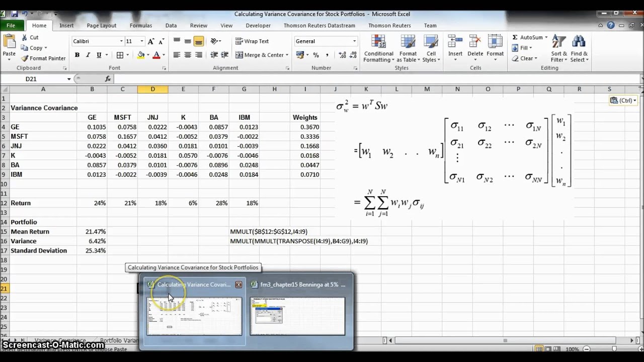Increase font size with Grow Font
The height and width of the screenshot is (362, 644).
tap(151, 41)
